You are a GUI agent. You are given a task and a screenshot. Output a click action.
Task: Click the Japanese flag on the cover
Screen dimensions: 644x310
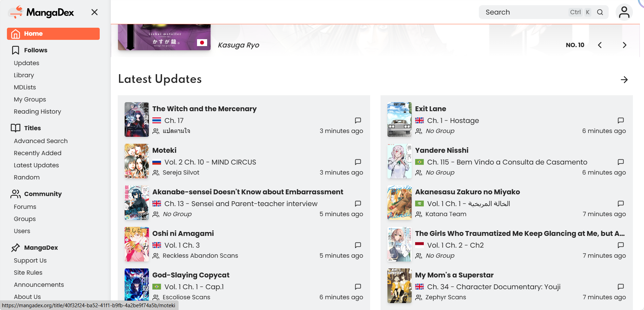click(202, 42)
